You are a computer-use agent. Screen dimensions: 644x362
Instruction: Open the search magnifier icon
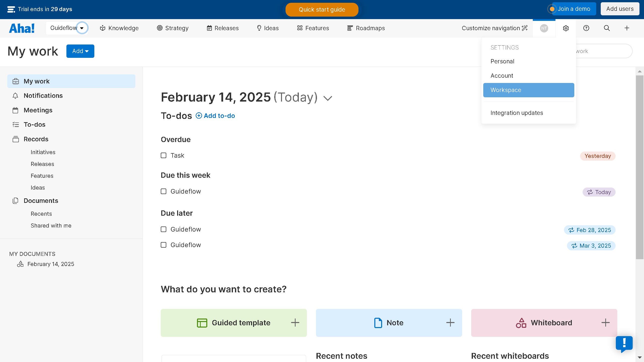(607, 28)
